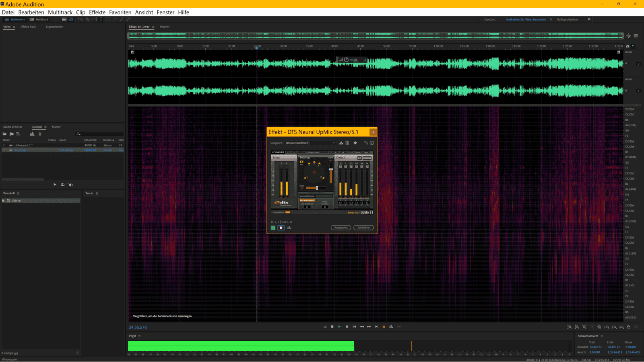Select the Paintbrush Selection tool
This screenshot has height=362, width=644.
click(121, 19)
